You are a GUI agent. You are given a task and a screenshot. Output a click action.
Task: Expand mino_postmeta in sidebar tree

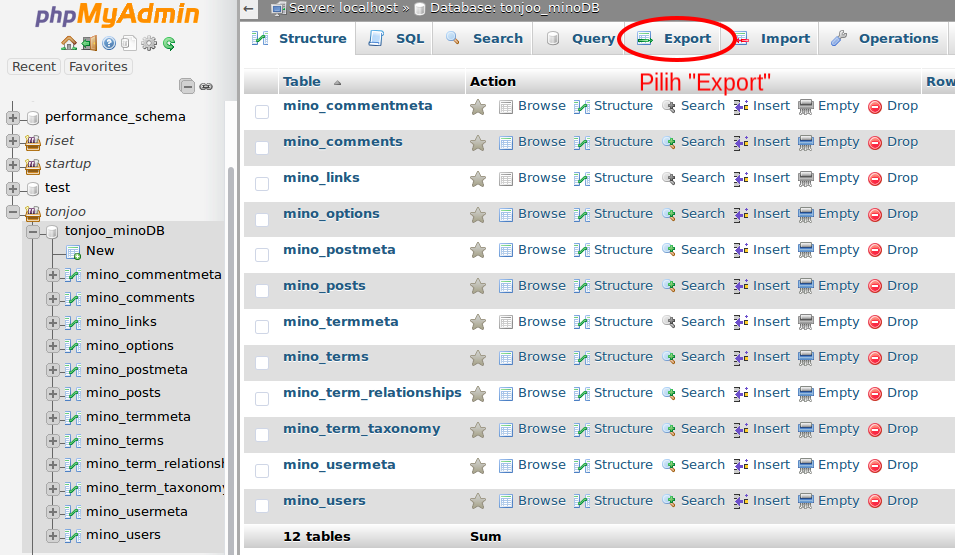click(x=53, y=370)
